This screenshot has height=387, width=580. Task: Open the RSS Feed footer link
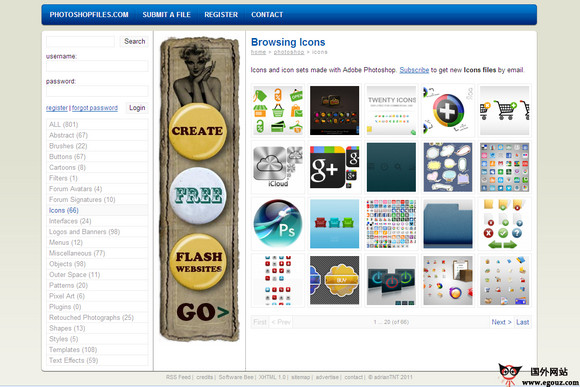(x=178, y=377)
